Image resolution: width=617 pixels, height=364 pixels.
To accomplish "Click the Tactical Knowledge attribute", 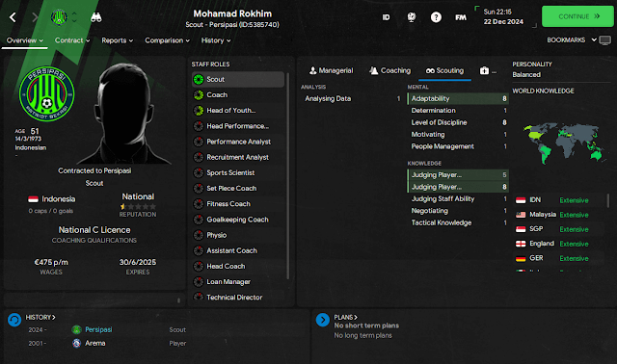I will pos(459,222).
